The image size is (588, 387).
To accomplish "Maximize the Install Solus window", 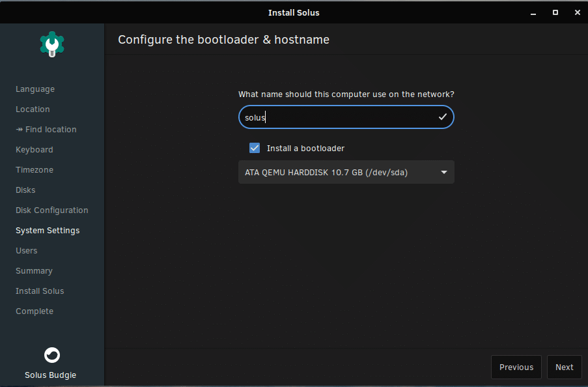I will (x=555, y=12).
